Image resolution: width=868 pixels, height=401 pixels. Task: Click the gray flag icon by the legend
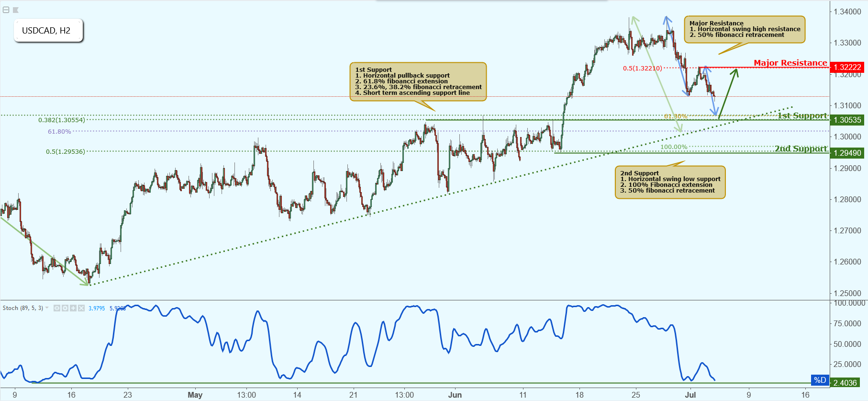pos(15,10)
